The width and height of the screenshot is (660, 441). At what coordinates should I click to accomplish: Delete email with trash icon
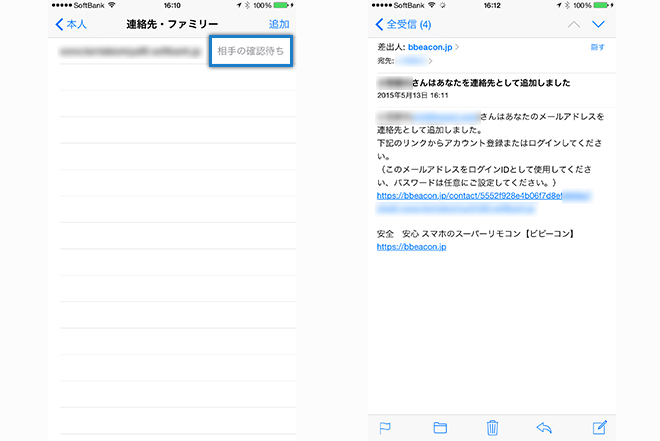[x=492, y=428]
